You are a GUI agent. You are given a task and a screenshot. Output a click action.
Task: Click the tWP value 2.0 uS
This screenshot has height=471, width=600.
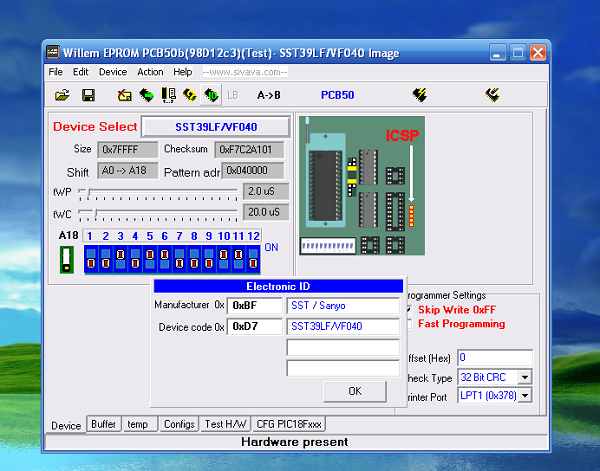(x=266, y=191)
